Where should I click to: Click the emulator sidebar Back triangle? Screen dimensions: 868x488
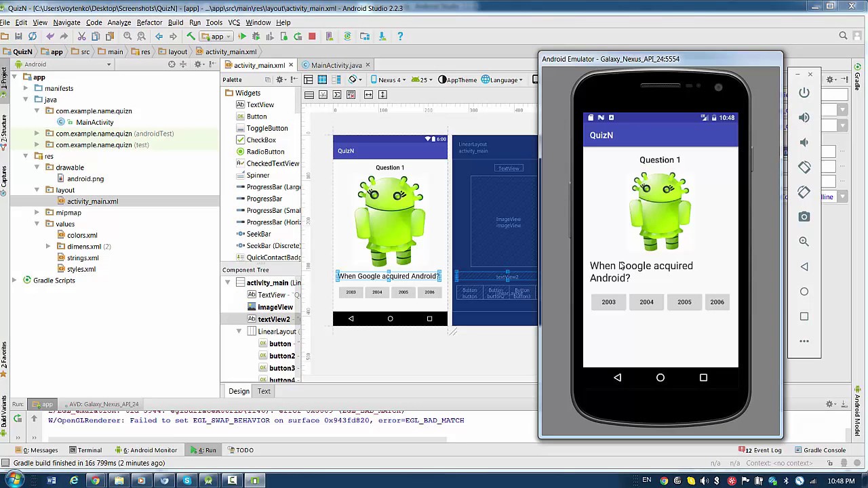tap(804, 266)
